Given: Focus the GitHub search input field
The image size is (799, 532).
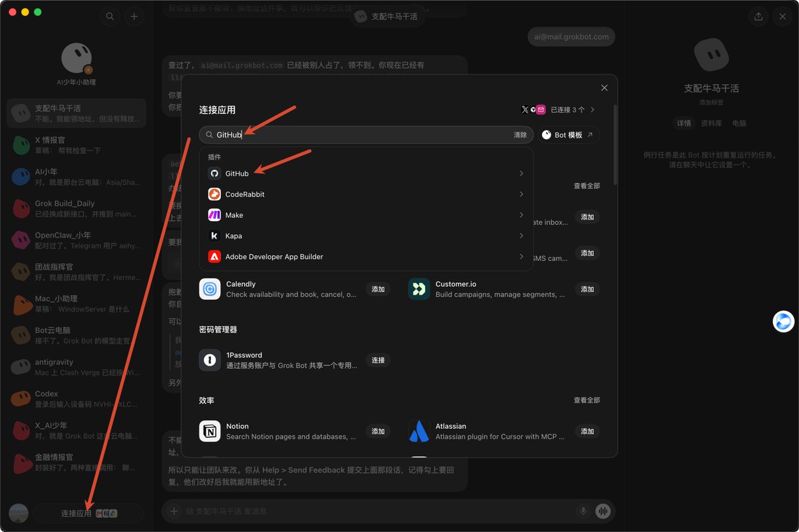Looking at the screenshot, I should click(x=366, y=134).
